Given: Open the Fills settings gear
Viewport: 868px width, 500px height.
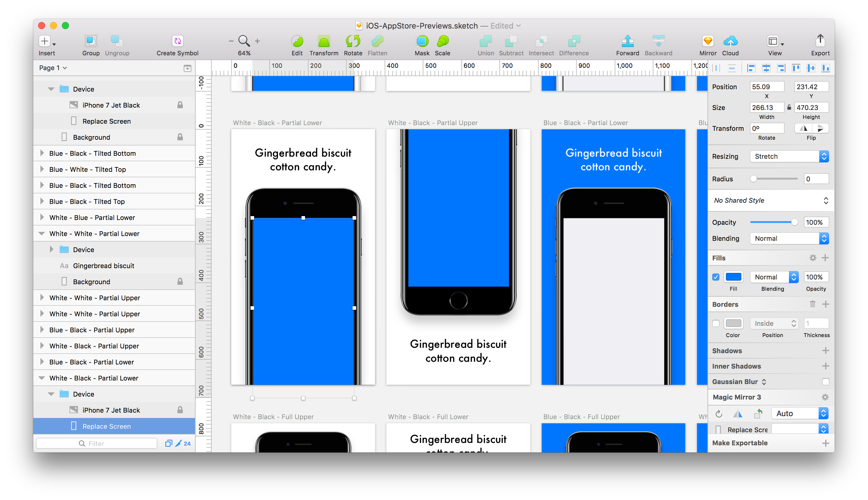Looking at the screenshot, I should click(812, 257).
